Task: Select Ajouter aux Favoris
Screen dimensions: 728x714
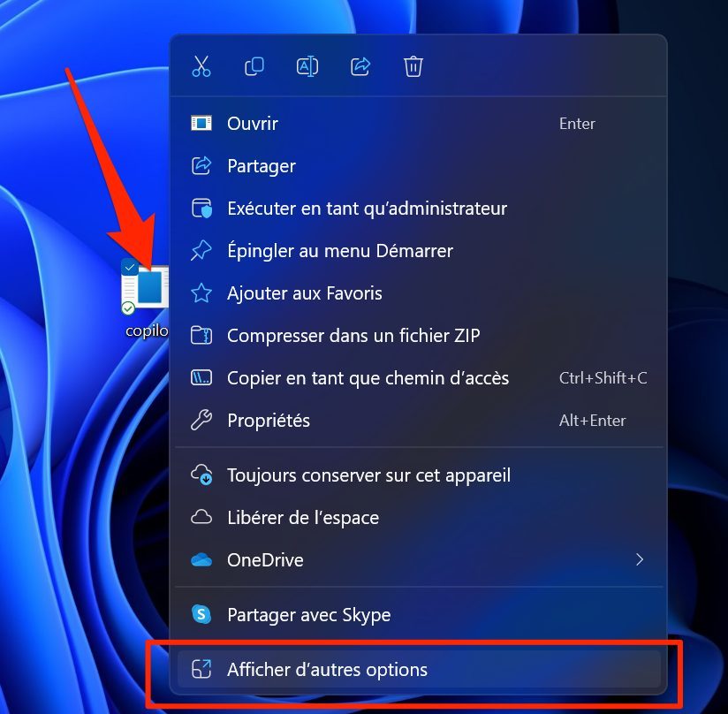Action: click(x=418, y=293)
